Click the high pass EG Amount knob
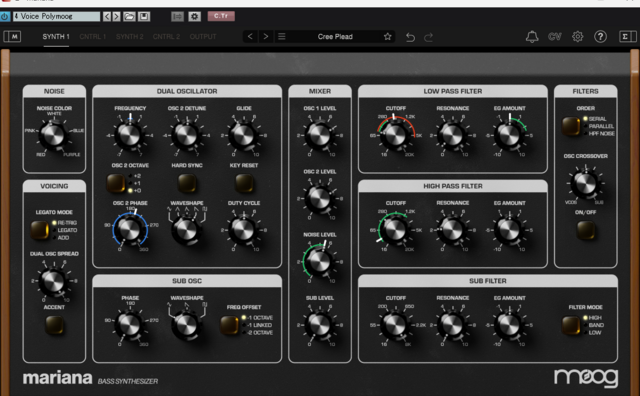 (x=509, y=229)
